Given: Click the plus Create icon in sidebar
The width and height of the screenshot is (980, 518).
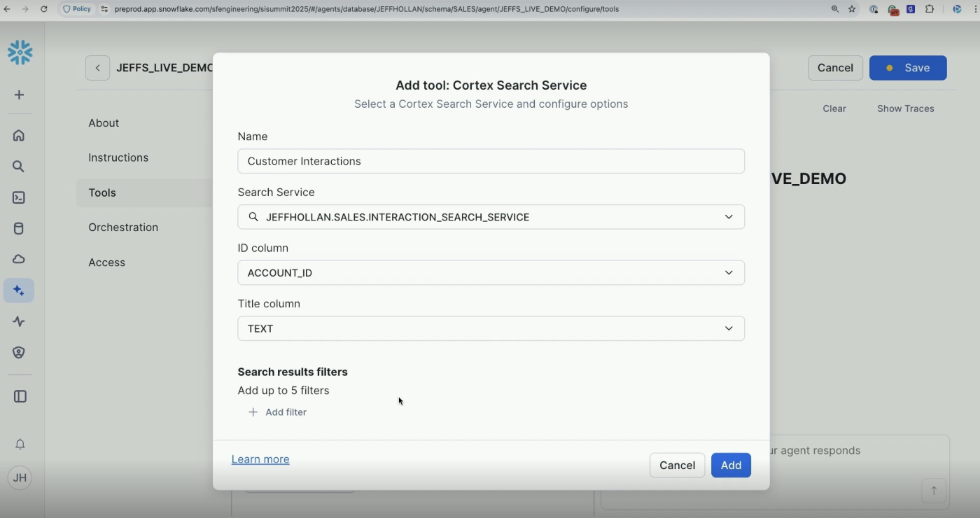Looking at the screenshot, I should (19, 94).
